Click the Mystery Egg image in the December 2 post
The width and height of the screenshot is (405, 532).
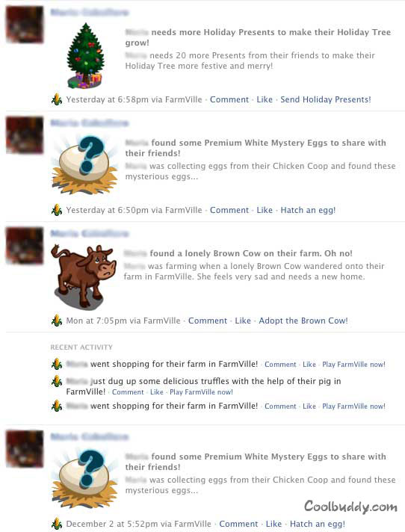coord(84,479)
